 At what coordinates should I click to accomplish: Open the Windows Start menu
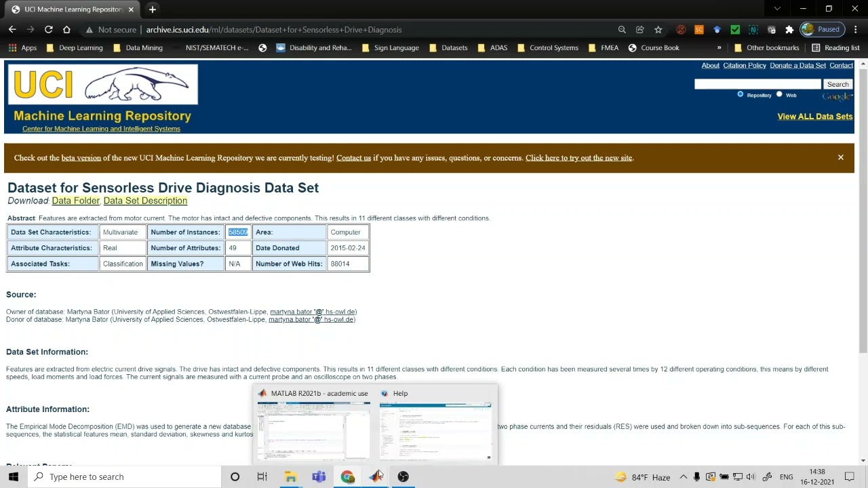click(x=14, y=476)
